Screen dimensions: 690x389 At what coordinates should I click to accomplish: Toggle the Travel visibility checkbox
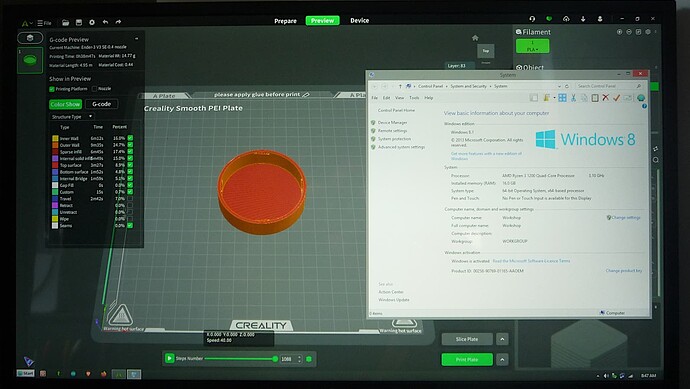pyautogui.click(x=130, y=198)
